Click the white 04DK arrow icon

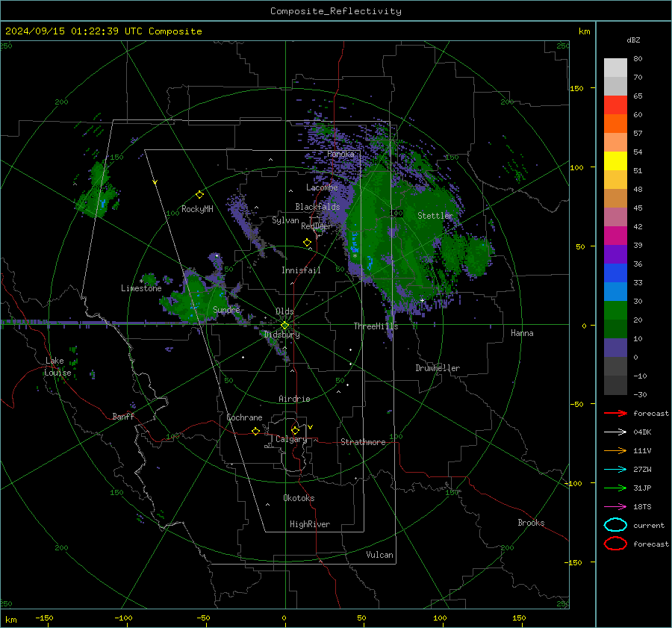point(615,432)
